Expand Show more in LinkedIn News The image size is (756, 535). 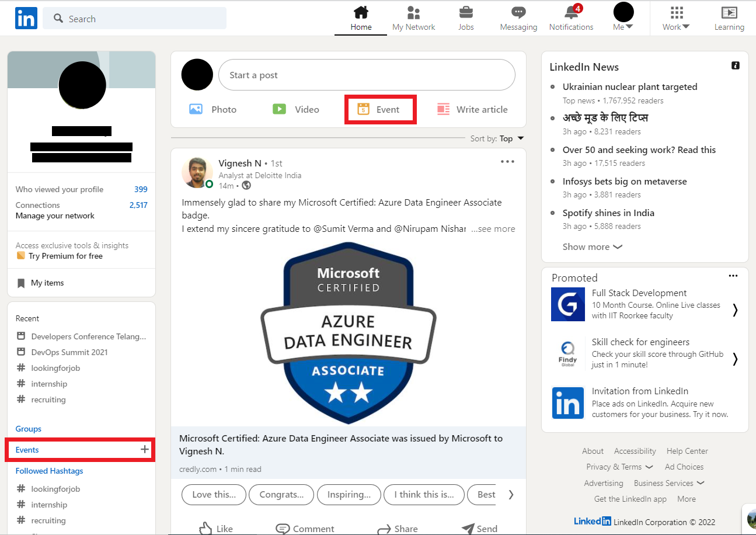point(592,246)
